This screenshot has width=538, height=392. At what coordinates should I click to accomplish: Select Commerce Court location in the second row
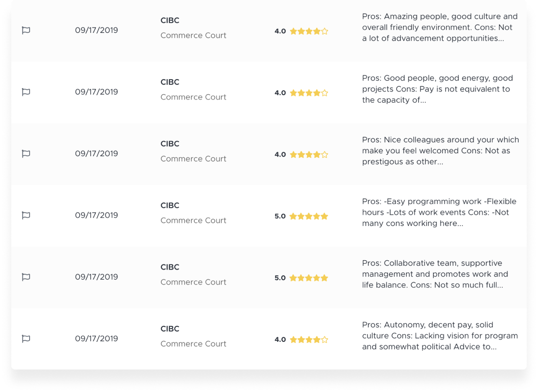coord(193,98)
